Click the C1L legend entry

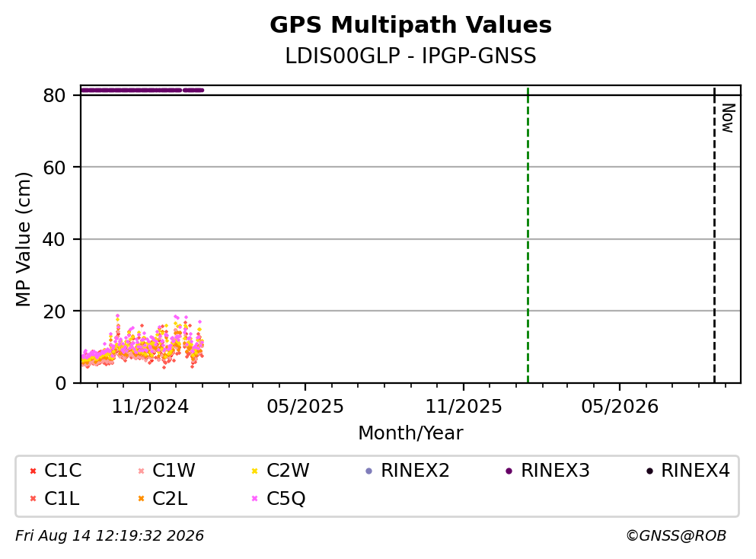point(54,498)
